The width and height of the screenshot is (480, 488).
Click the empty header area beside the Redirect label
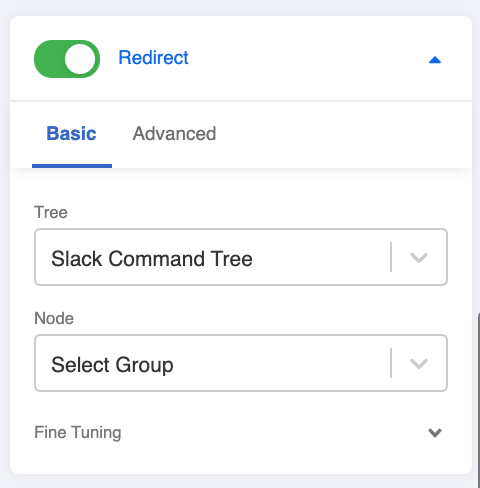(307, 58)
